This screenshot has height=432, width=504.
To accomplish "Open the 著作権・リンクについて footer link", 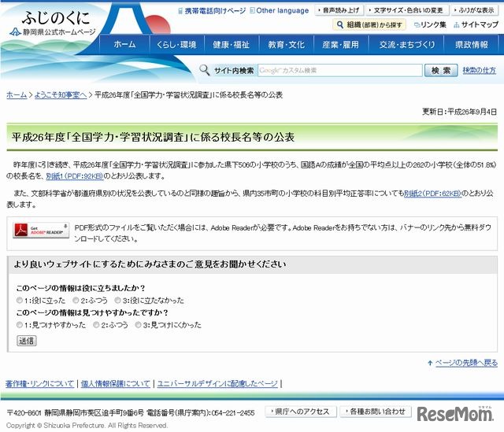I will coord(40,383).
